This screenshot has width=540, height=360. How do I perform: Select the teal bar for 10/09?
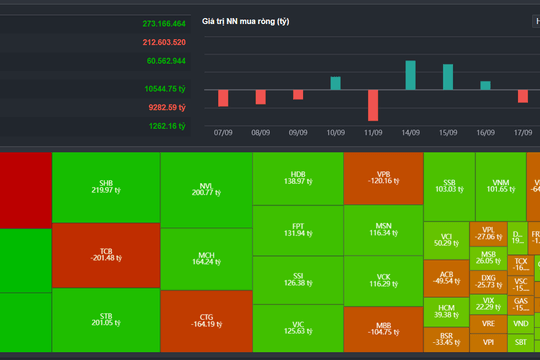click(335, 83)
